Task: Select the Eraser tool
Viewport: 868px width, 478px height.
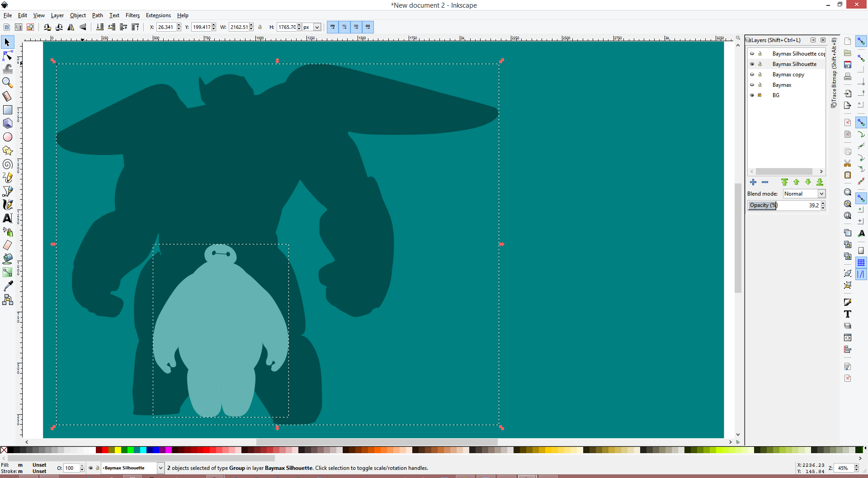Action: click(7, 245)
